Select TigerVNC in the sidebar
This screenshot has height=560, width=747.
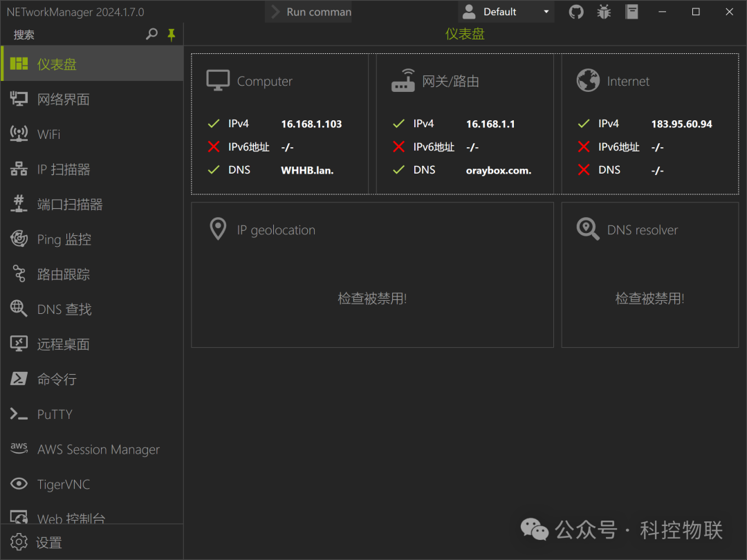tap(92, 484)
